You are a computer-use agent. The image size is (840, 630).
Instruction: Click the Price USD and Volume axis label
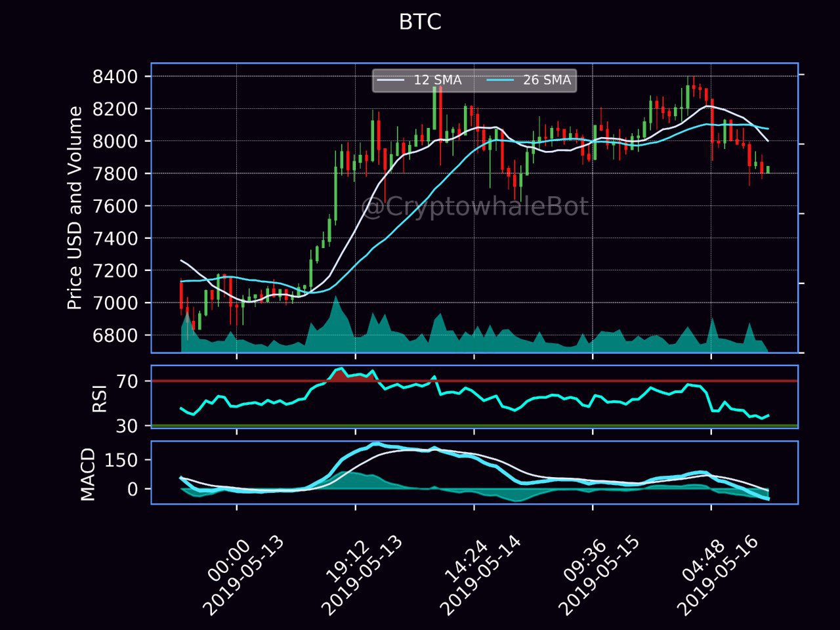(x=75, y=208)
